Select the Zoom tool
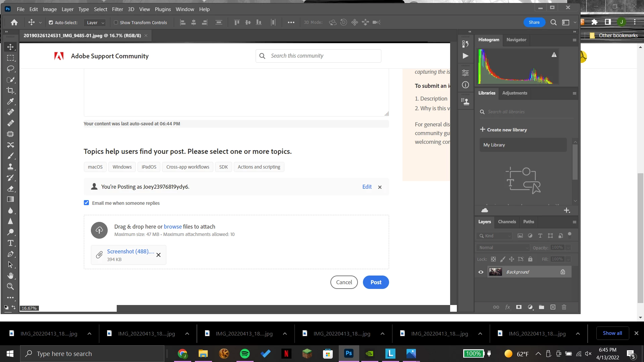Image resolution: width=644 pixels, height=362 pixels. pyautogui.click(x=10, y=287)
